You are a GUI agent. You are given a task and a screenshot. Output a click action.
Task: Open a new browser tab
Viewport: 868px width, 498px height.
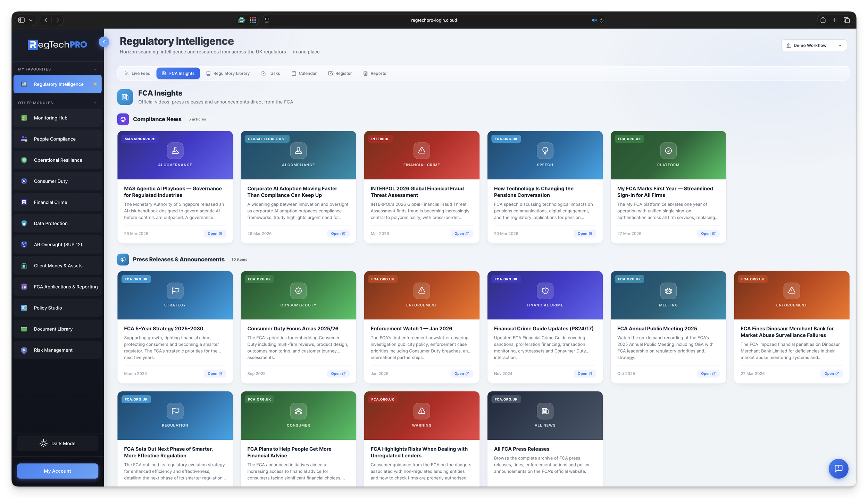click(835, 20)
